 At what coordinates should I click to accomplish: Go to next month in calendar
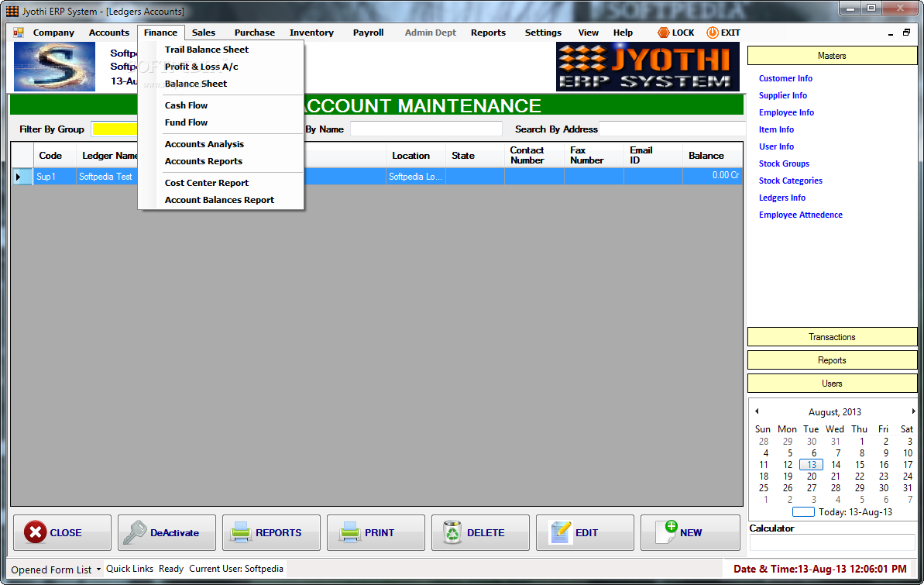(913, 411)
